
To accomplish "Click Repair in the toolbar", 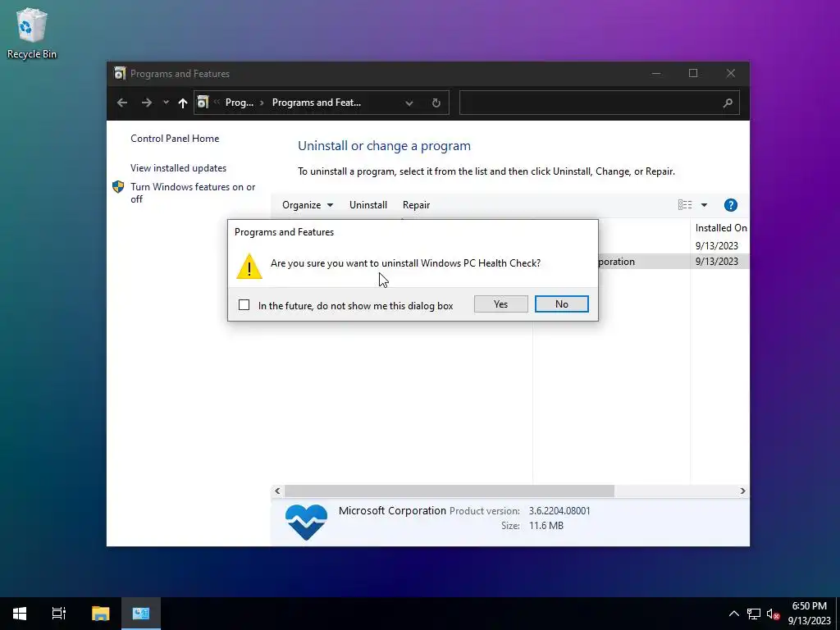I will point(416,204).
